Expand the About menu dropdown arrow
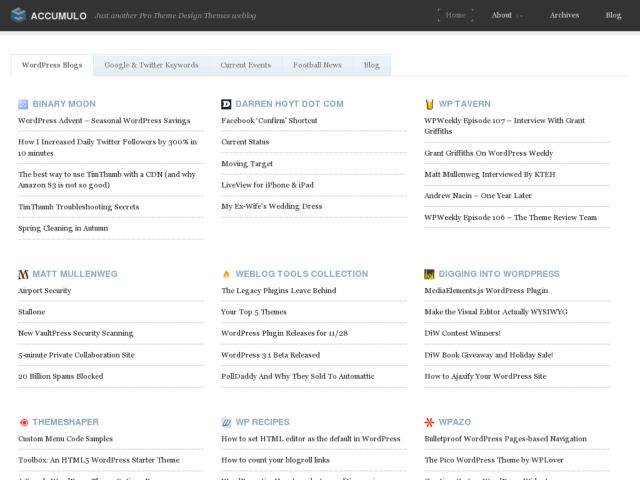 coord(520,16)
